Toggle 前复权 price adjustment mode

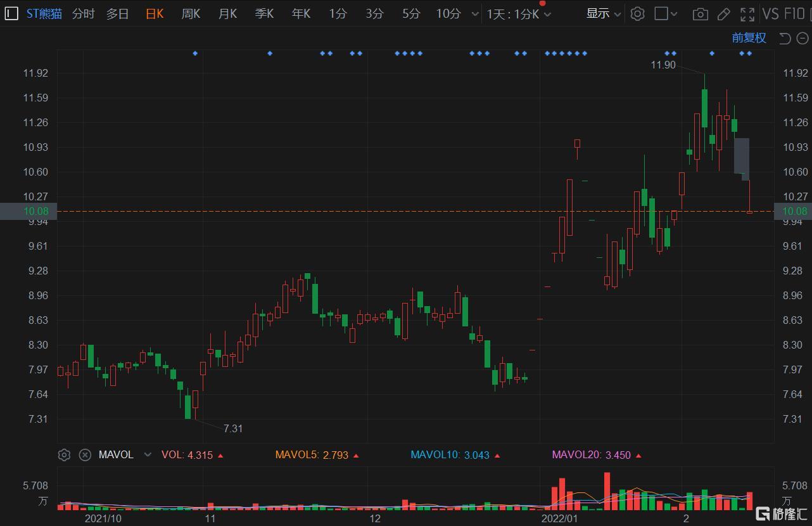click(x=749, y=38)
